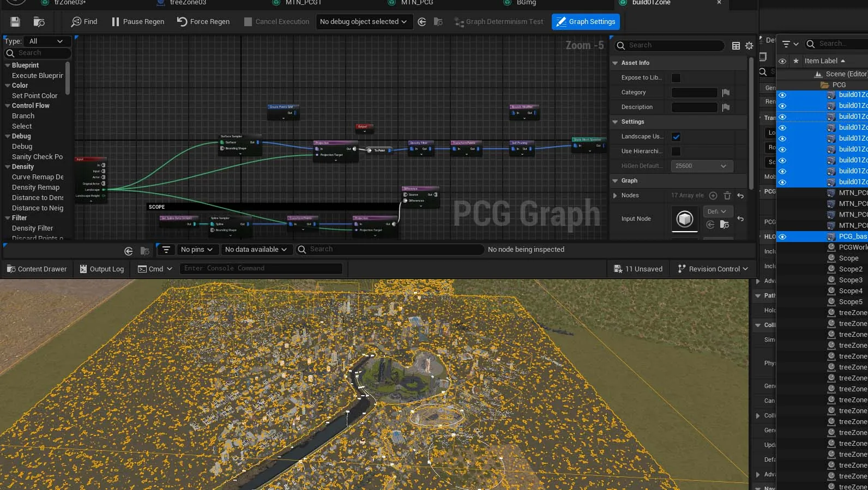Add element to Nodes array
The width and height of the screenshot is (868, 490).
point(713,195)
